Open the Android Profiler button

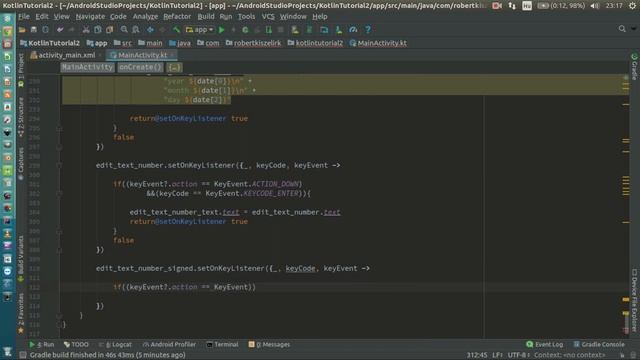169,344
